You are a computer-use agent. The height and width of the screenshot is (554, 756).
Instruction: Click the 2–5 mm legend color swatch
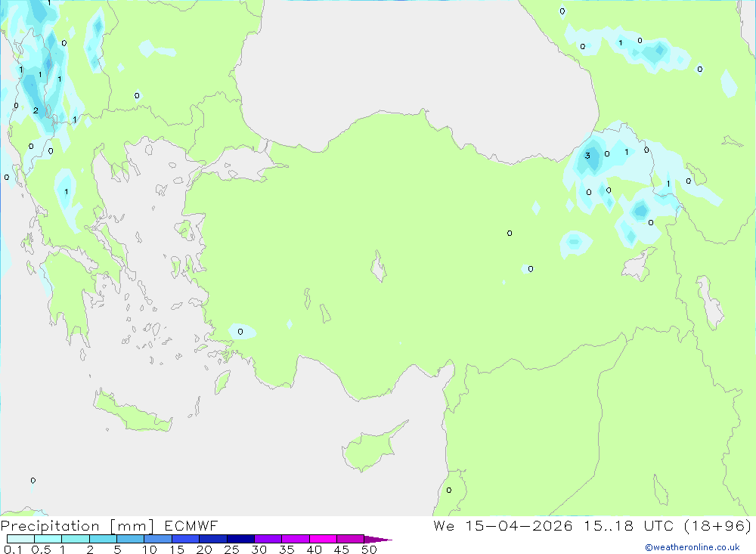pos(103,539)
